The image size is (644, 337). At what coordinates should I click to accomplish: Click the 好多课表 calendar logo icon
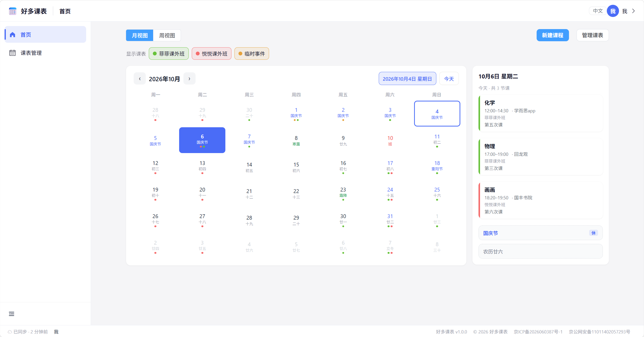13,11
